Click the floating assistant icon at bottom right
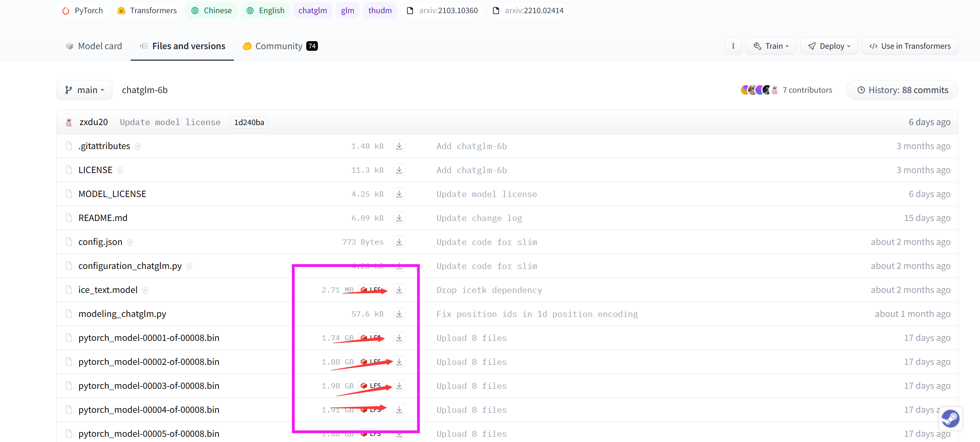 [x=950, y=418]
